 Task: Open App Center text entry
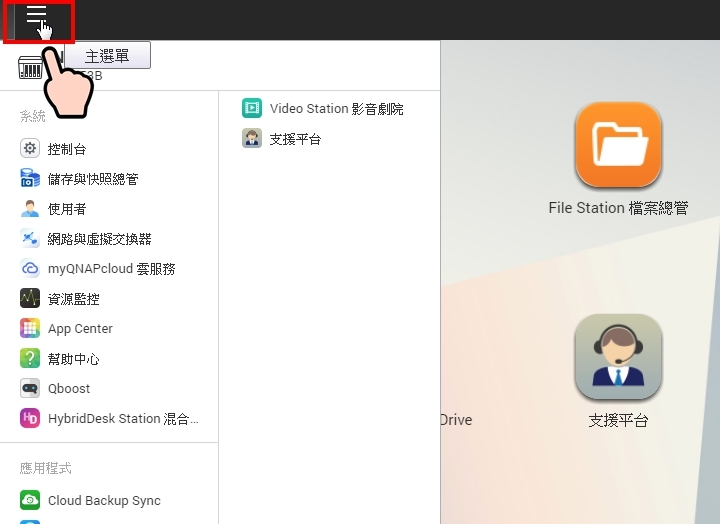tap(80, 329)
